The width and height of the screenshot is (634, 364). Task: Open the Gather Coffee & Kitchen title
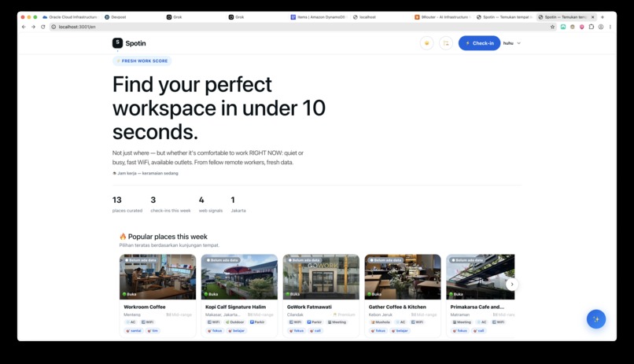click(397, 307)
